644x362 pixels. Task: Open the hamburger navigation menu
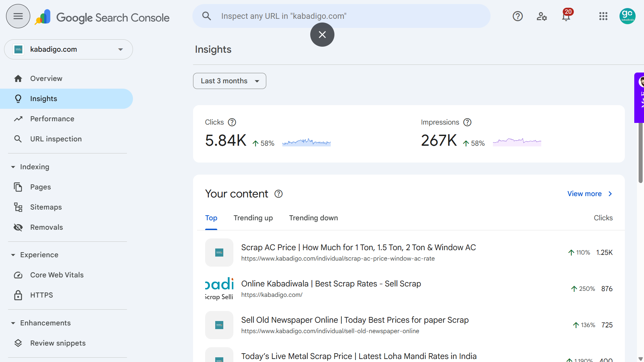click(x=18, y=16)
